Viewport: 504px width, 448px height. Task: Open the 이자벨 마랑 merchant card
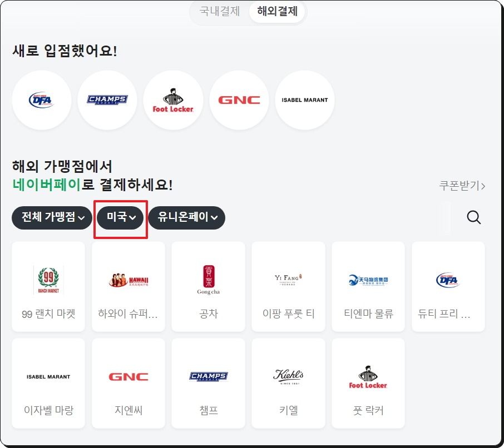tap(48, 383)
